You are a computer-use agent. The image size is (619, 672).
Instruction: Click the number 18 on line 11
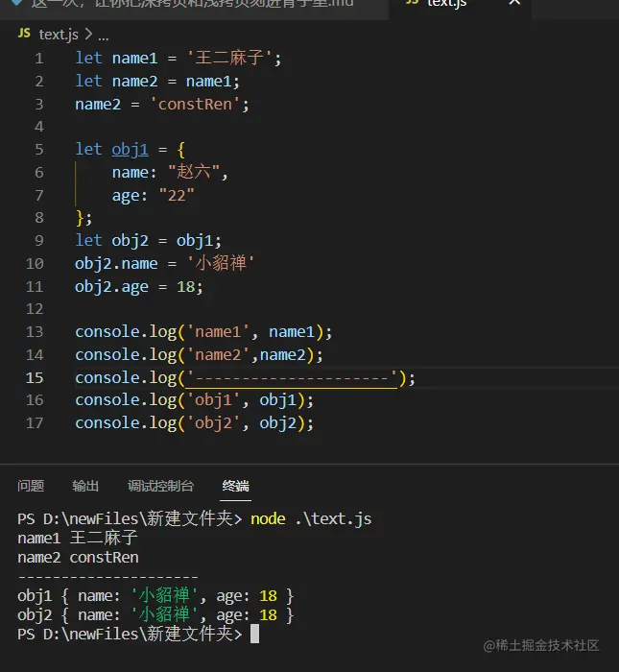(x=185, y=287)
